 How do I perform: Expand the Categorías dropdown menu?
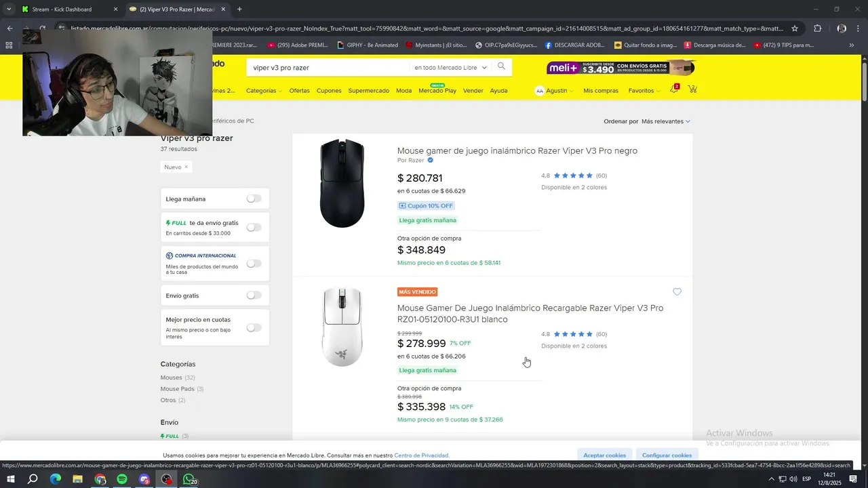pyautogui.click(x=264, y=91)
